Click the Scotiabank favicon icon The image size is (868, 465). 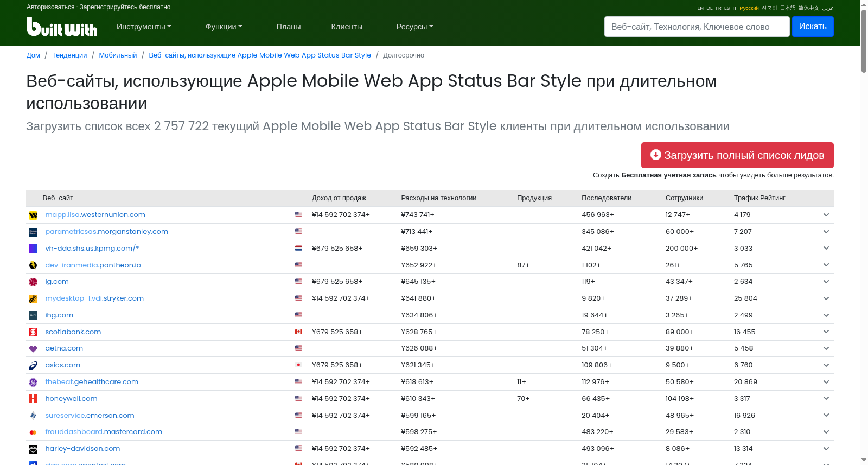[33, 332]
